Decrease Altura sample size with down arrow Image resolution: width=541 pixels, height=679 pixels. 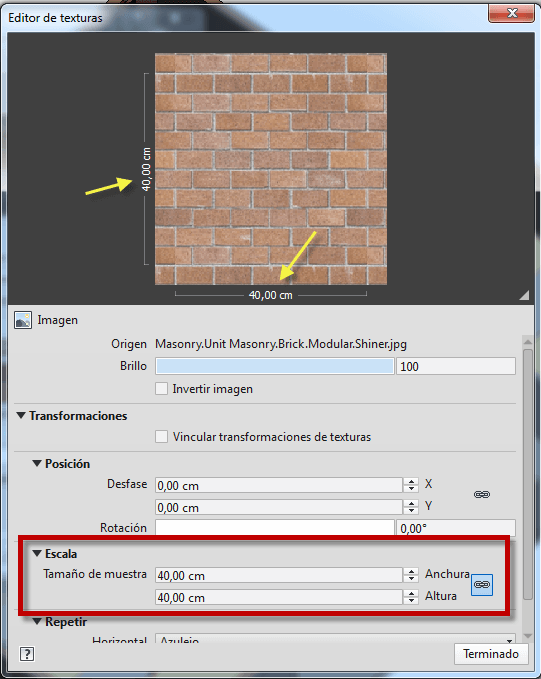pyautogui.click(x=411, y=601)
